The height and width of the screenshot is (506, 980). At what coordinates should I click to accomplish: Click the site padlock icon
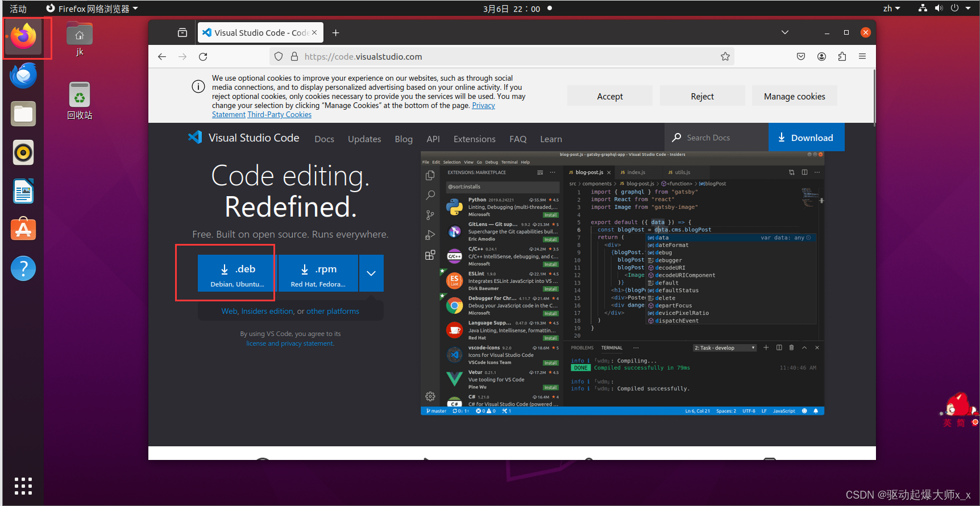[294, 56]
